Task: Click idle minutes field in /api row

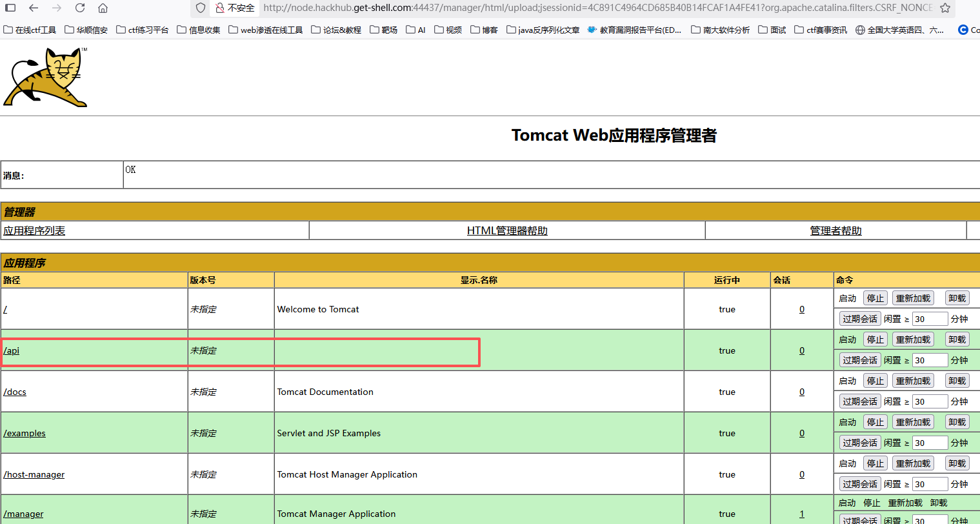Action: point(930,360)
